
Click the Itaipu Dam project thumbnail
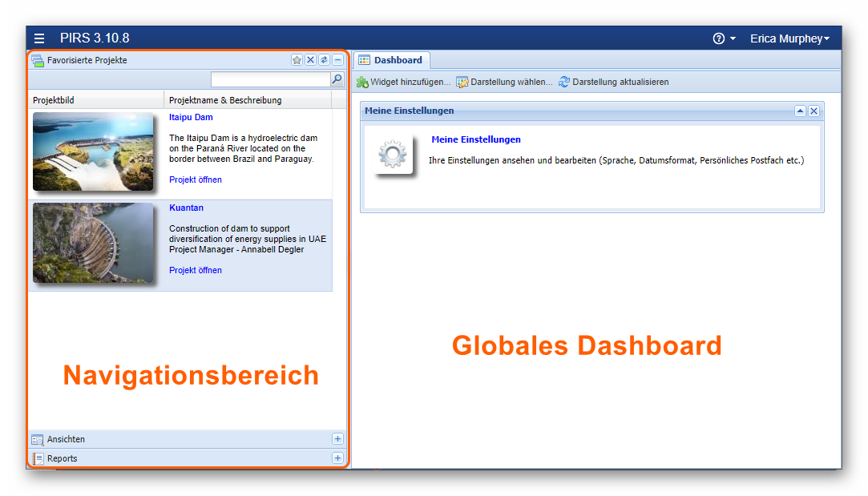[94, 151]
